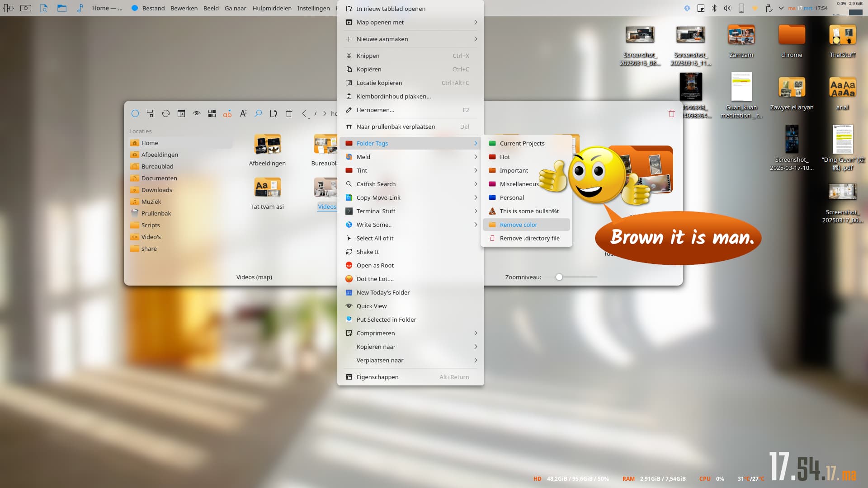Click the new document icon in toolbar
The image size is (868, 488).
click(274, 113)
